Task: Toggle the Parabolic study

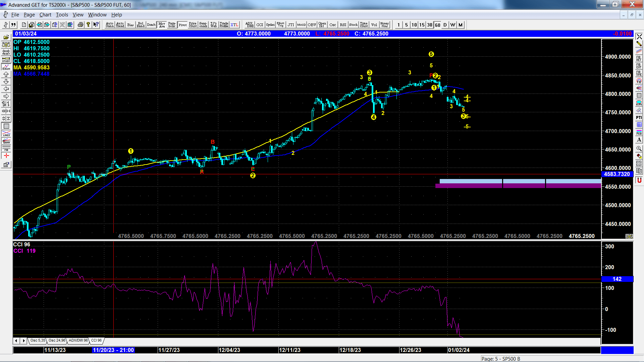Action: [172, 25]
